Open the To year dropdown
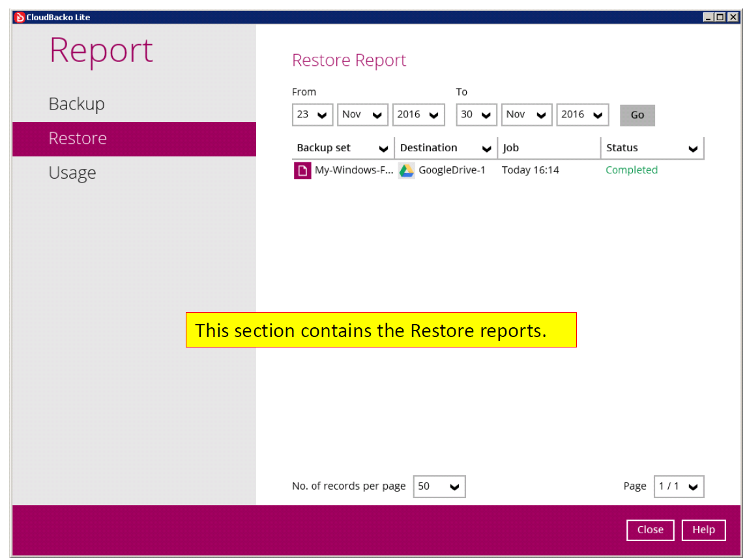 click(583, 115)
